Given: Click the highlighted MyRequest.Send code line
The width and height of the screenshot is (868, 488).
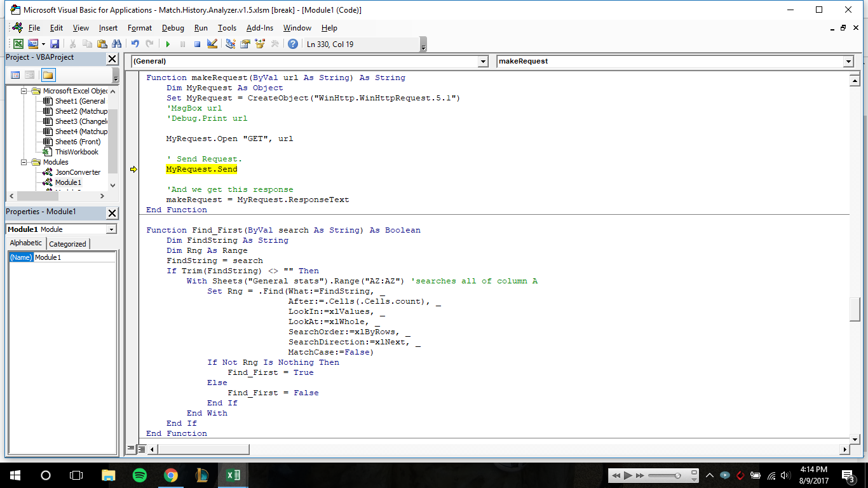Looking at the screenshot, I should tap(201, 169).
